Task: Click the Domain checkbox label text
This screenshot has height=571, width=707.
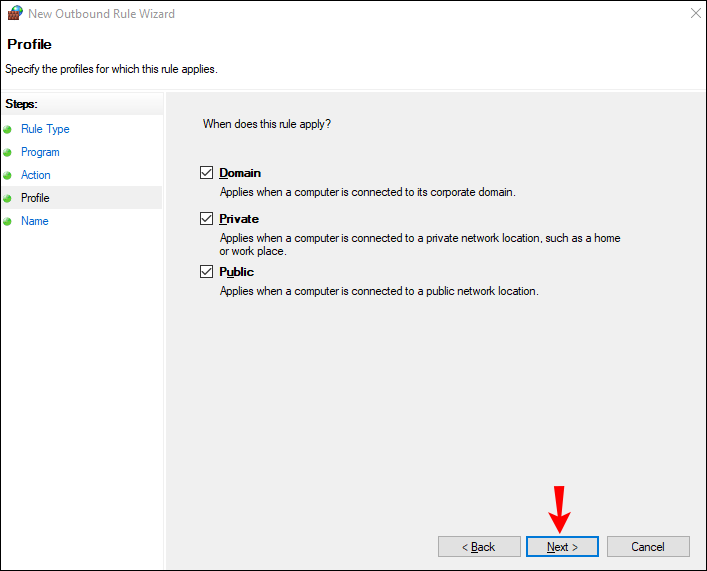Action: [240, 173]
